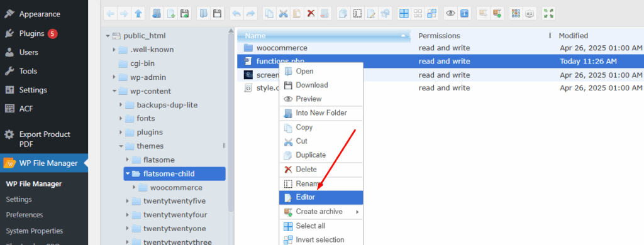Screen dimensions: 644x245
Task: Collapse the public_html tree node
Action: [x=108, y=36]
